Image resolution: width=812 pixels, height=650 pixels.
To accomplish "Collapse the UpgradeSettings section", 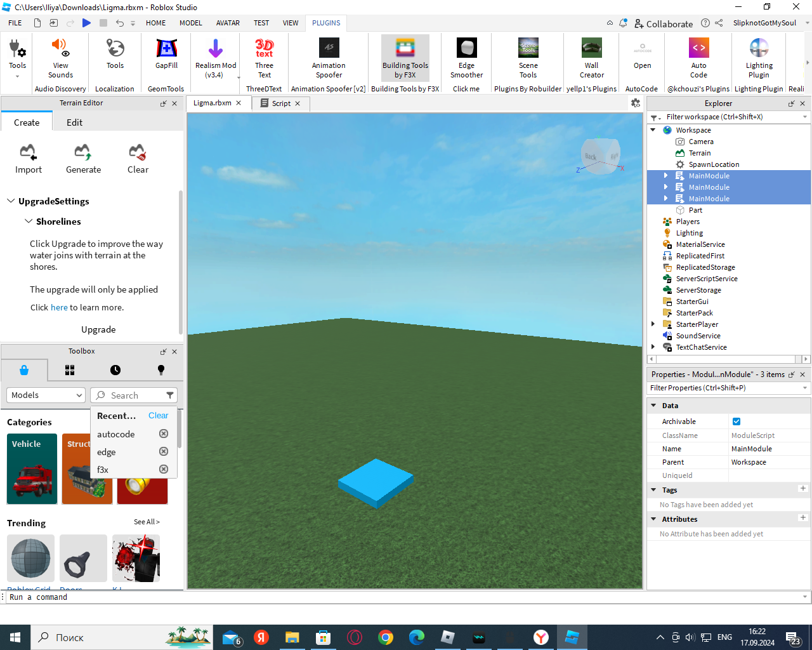I will click(x=11, y=201).
